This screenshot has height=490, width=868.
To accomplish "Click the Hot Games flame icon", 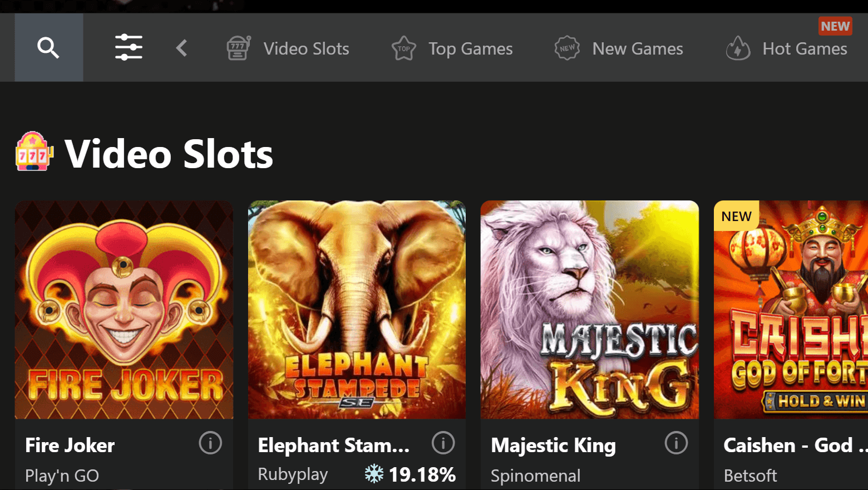I will coord(738,48).
